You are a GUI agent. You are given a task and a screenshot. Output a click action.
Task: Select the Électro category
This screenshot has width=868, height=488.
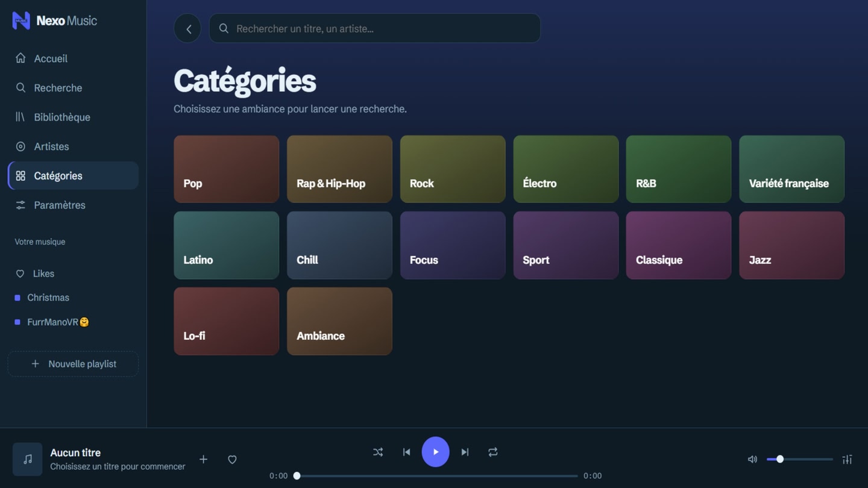566,169
